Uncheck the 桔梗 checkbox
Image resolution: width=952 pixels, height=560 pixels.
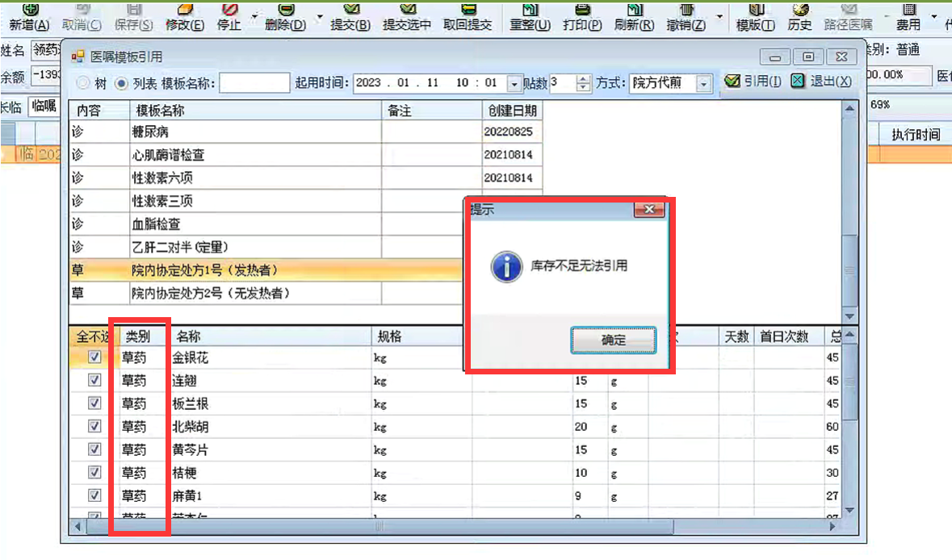(x=94, y=472)
